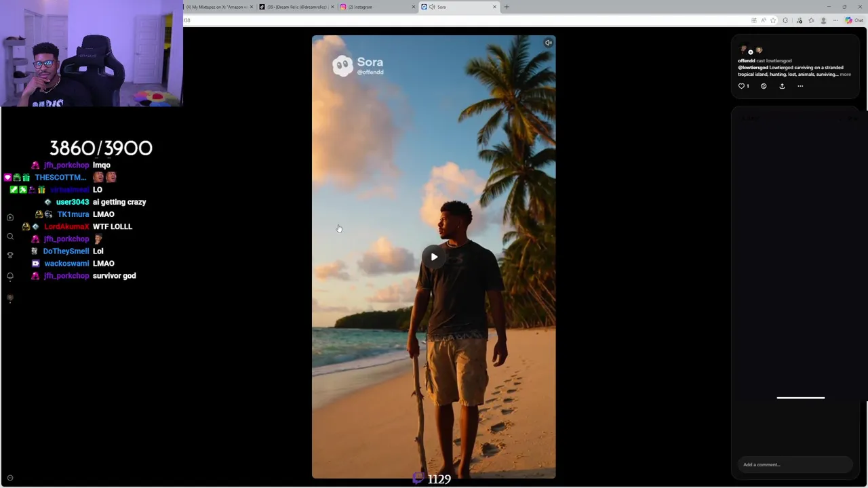Click lowtiersgod cast avatar in header
This screenshot has height=488, width=868.
click(x=759, y=49)
